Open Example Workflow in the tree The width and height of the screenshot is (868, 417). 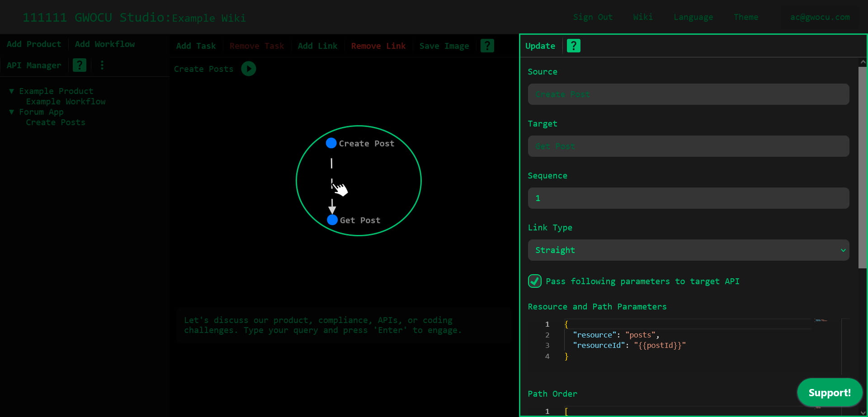tap(66, 102)
